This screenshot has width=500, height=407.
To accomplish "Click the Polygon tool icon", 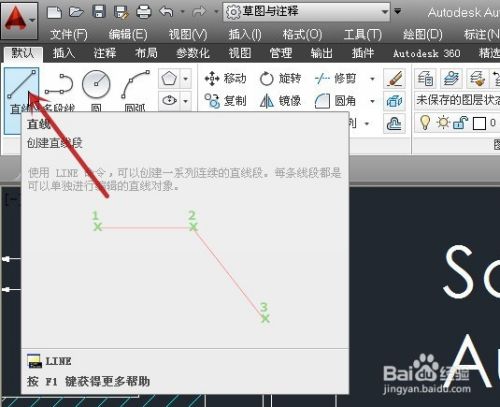I will click(x=169, y=79).
